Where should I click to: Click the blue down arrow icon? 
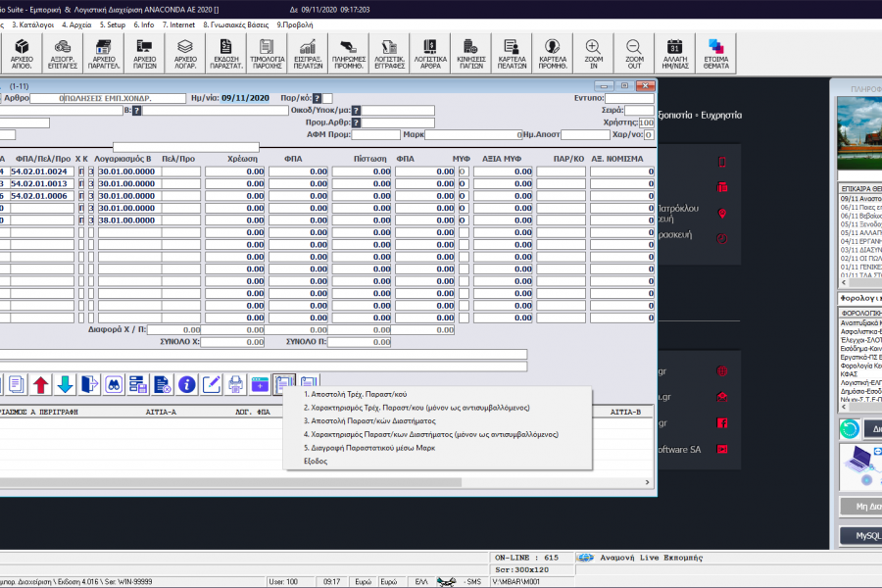(x=66, y=385)
